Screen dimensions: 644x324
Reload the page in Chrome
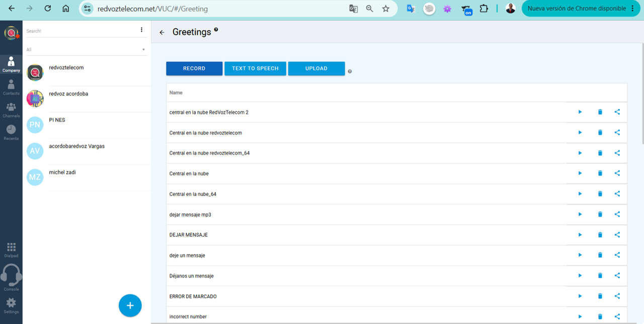47,9
